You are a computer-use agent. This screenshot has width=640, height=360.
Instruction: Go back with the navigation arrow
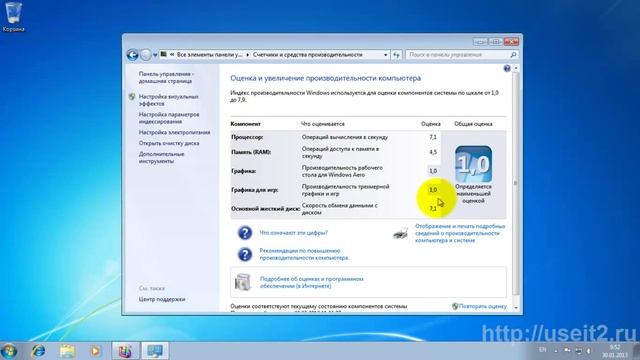click(x=132, y=55)
